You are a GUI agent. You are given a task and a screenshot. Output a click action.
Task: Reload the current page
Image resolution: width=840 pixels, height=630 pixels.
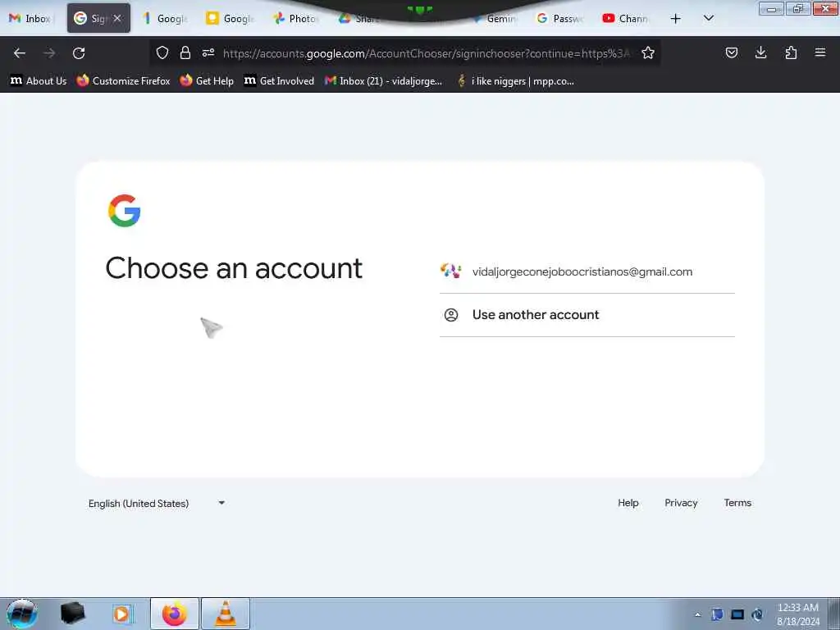(x=79, y=53)
